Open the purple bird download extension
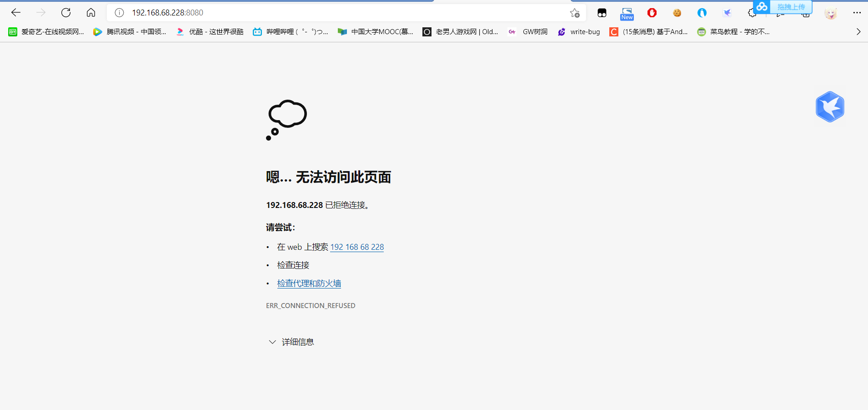868x410 pixels. pos(727,13)
